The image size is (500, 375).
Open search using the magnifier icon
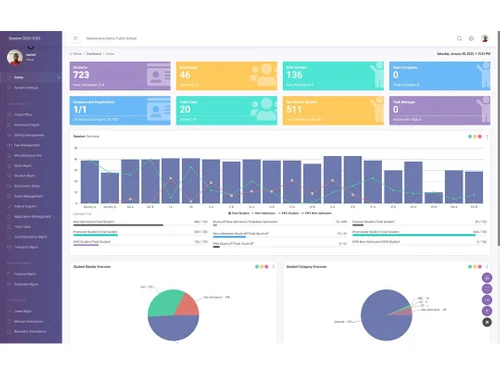(x=459, y=38)
